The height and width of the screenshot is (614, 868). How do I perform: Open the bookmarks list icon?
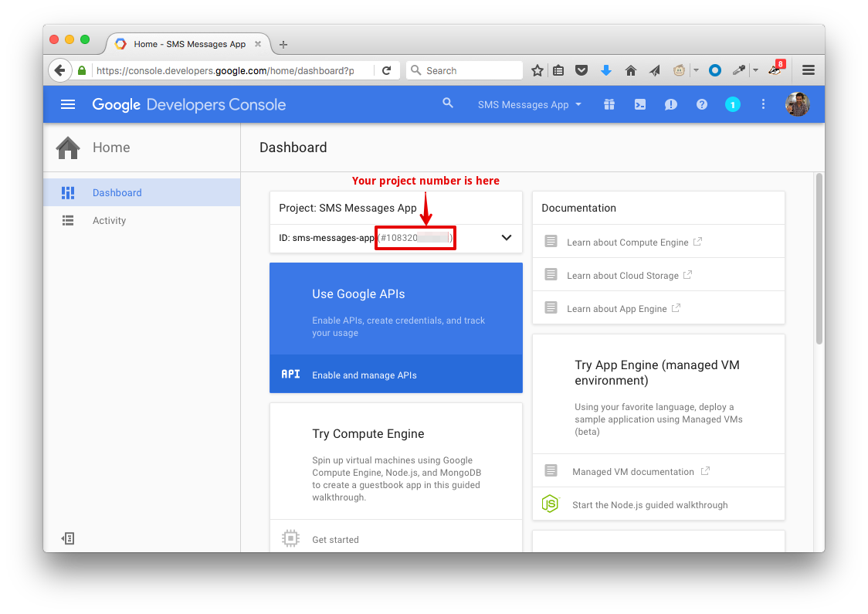click(558, 70)
